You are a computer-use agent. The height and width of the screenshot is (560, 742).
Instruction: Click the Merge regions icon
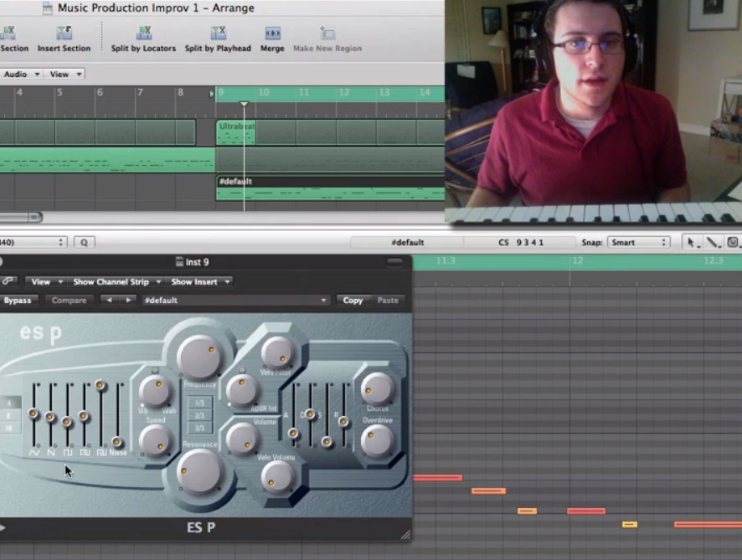pyautogui.click(x=272, y=33)
